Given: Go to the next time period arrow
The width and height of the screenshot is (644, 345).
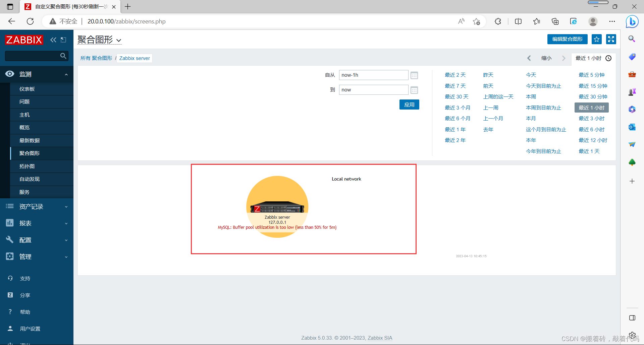Looking at the screenshot, I should [563, 58].
